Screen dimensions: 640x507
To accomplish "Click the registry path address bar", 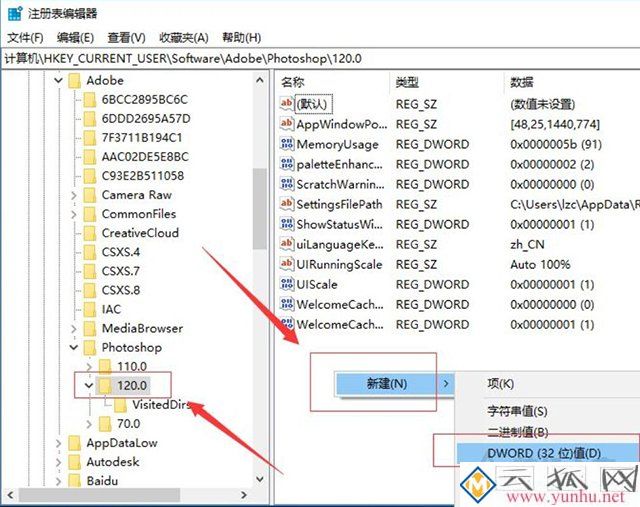I will [x=320, y=59].
